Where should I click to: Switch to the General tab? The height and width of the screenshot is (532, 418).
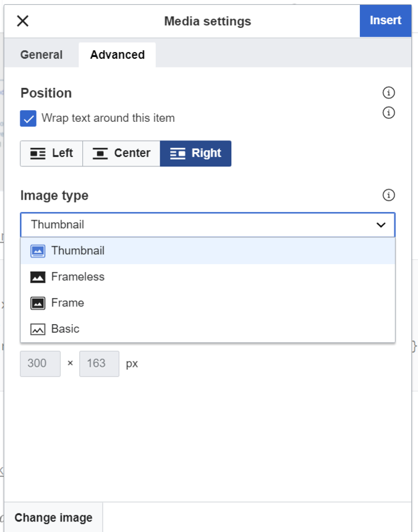coord(41,54)
